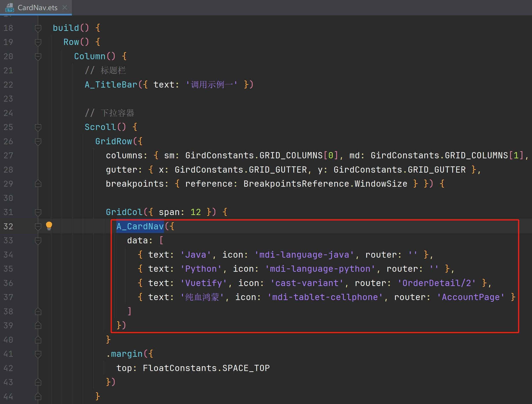Image resolution: width=532 pixels, height=404 pixels.
Task: Collapse the data array fold on line 33
Action: coord(38,241)
